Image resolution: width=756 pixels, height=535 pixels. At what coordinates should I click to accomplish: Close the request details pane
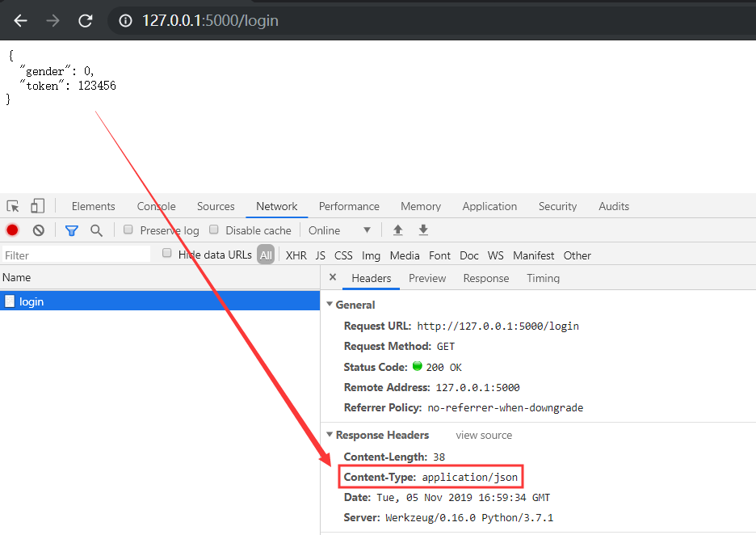pyautogui.click(x=333, y=277)
